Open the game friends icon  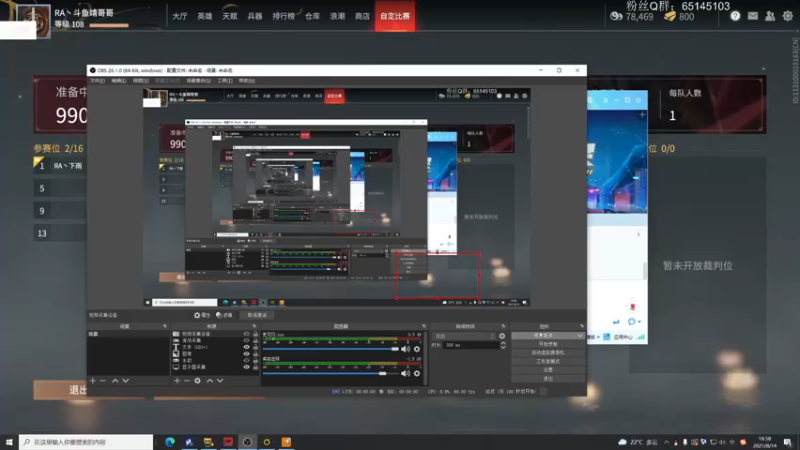[770, 16]
